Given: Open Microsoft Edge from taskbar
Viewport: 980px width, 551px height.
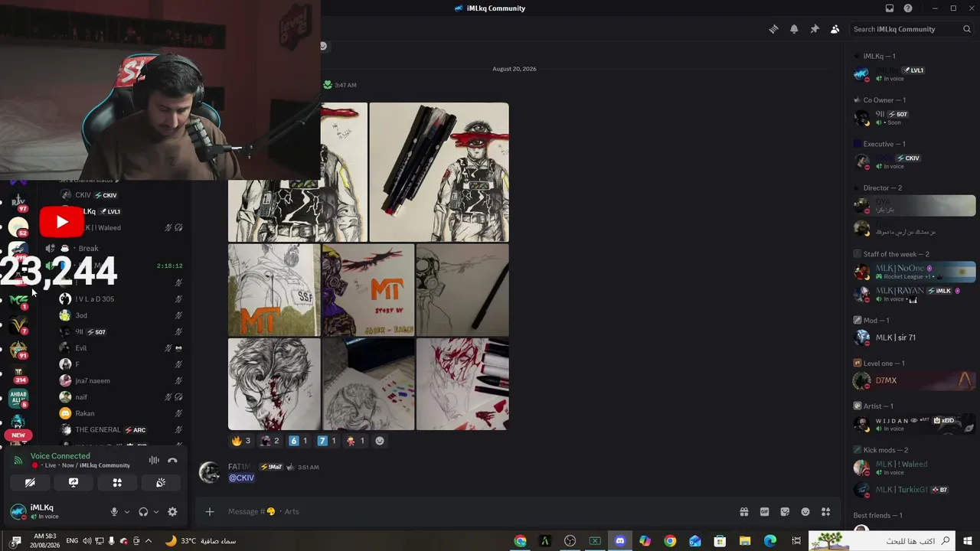Looking at the screenshot, I should point(769,541).
